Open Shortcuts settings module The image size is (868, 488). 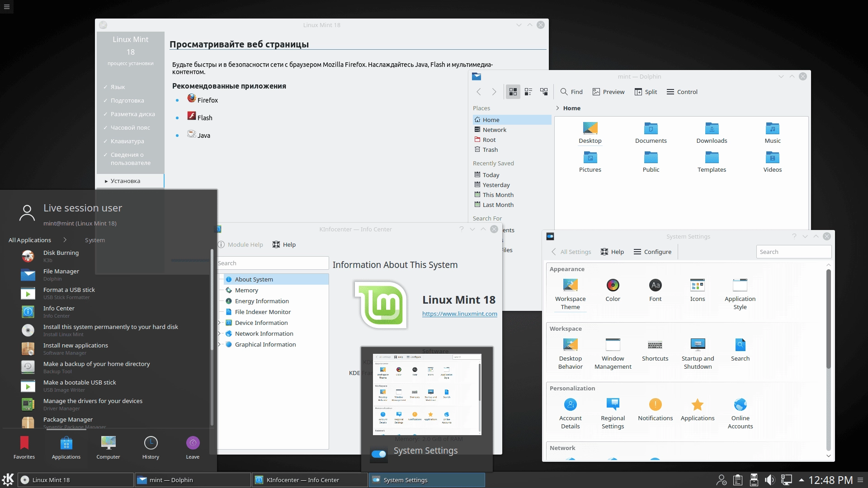click(x=655, y=350)
